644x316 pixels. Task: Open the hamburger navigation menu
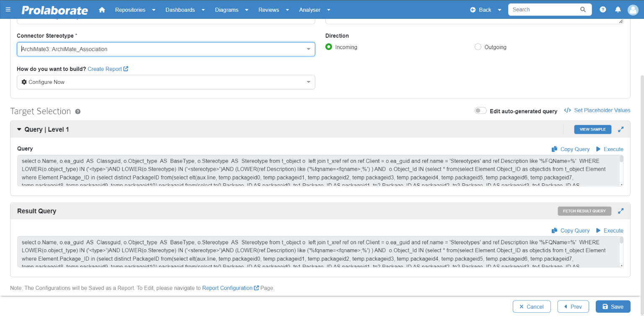click(8, 9)
